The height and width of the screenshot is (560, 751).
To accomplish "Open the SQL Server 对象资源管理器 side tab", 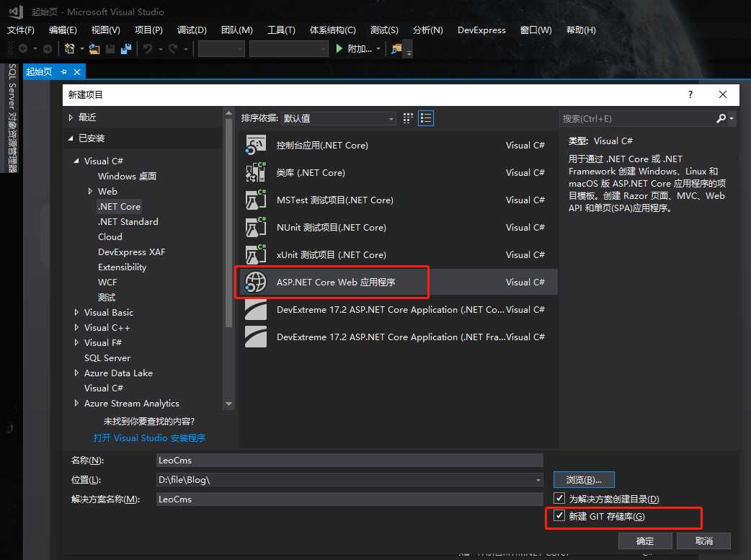I will 12,118.
